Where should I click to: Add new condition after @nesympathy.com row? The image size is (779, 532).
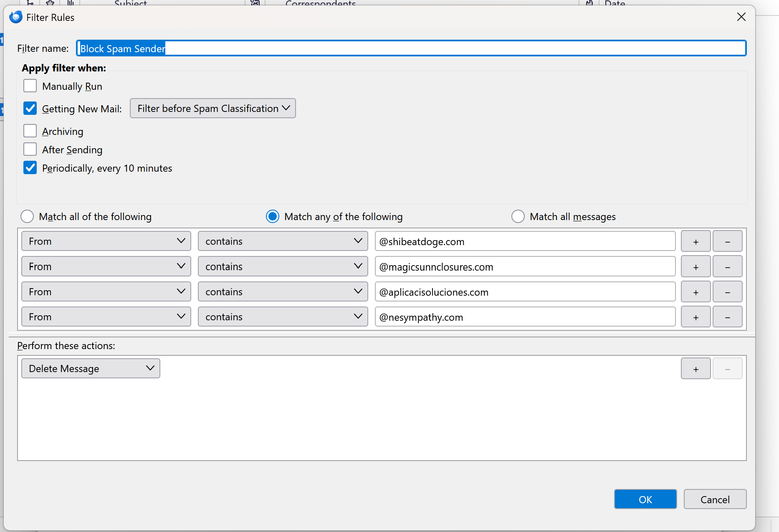(696, 317)
